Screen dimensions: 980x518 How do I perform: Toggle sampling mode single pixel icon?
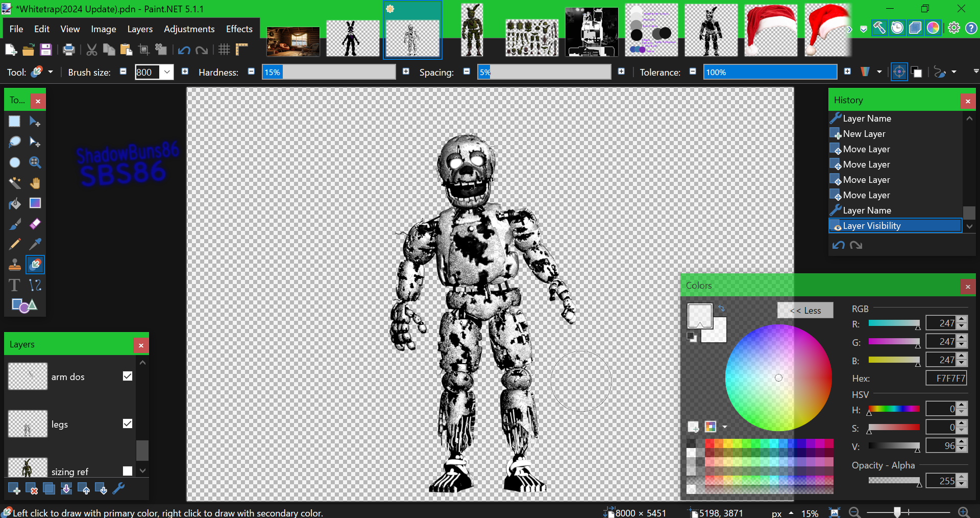coord(899,72)
